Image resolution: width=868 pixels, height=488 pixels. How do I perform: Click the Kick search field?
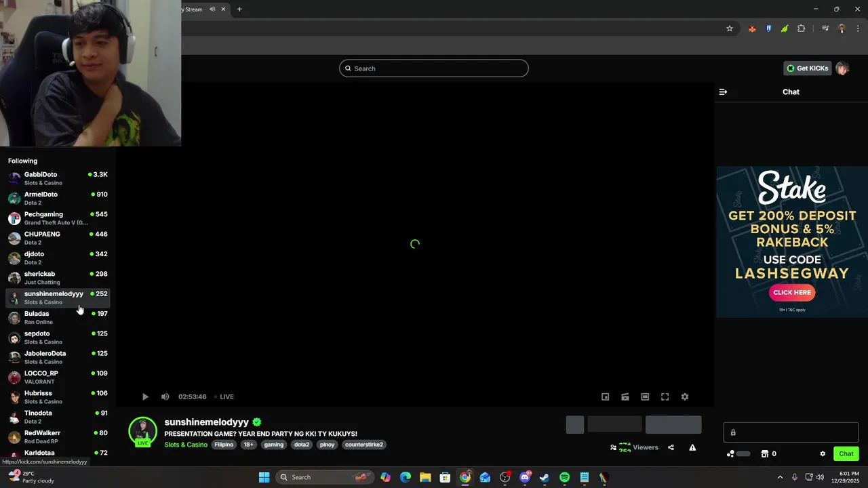(x=434, y=68)
